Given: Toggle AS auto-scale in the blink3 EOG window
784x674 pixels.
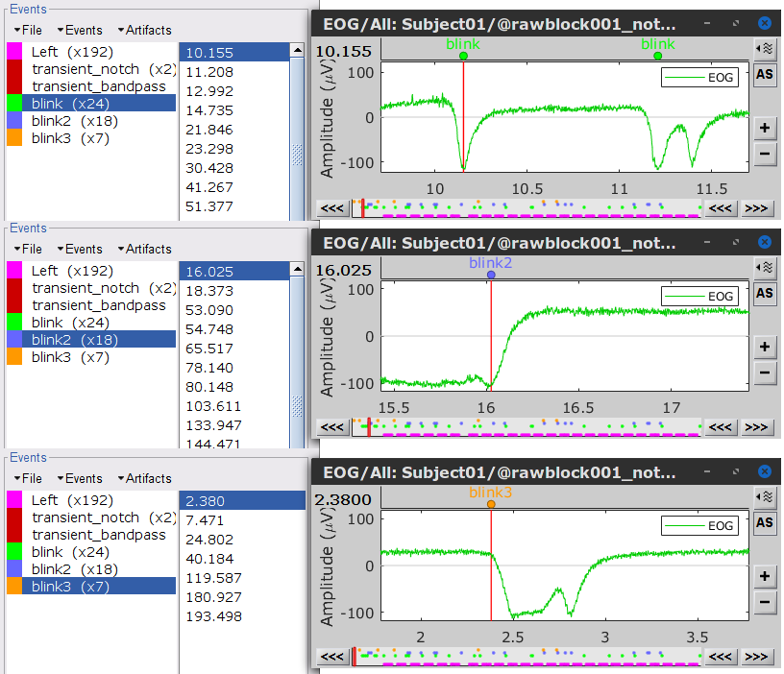Looking at the screenshot, I should tap(765, 523).
